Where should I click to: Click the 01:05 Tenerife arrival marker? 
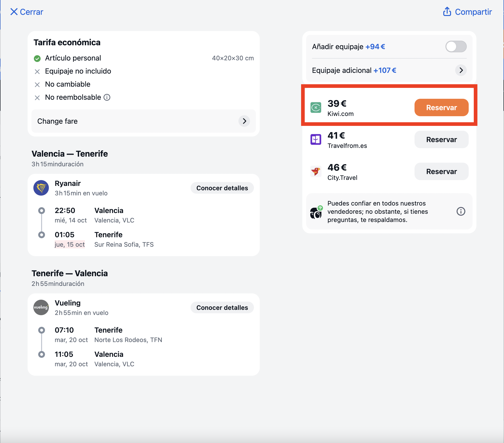[41, 235]
